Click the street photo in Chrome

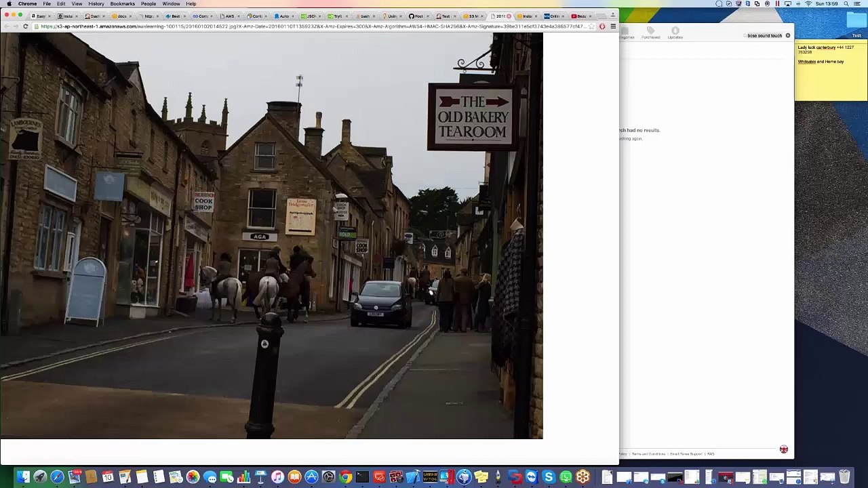[x=271, y=236]
